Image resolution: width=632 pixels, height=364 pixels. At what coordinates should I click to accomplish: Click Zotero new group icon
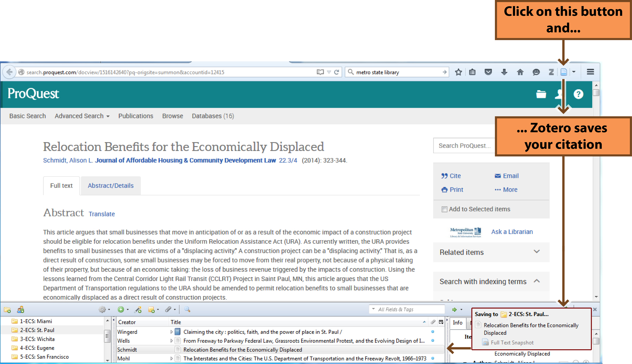(x=21, y=310)
